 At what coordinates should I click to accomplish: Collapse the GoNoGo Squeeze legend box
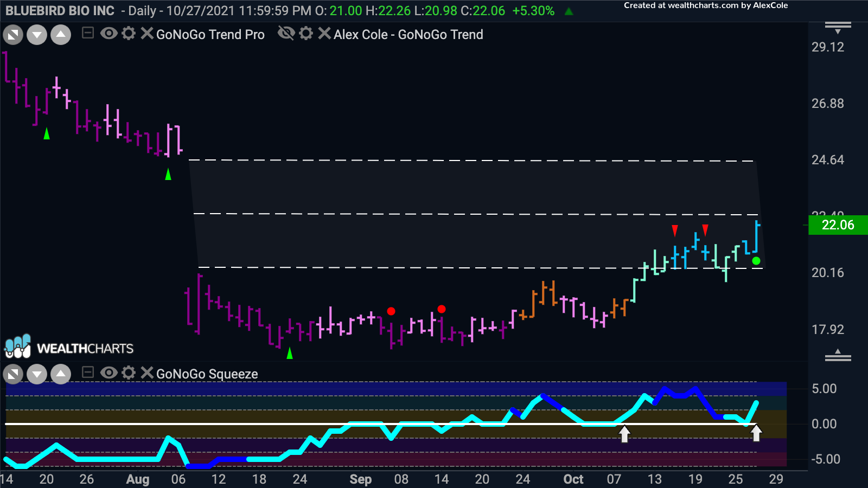(87, 373)
